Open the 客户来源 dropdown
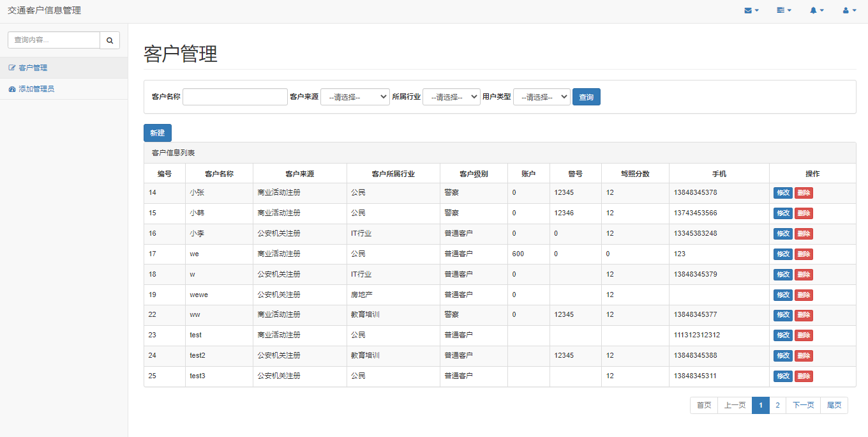The image size is (868, 437). [355, 96]
